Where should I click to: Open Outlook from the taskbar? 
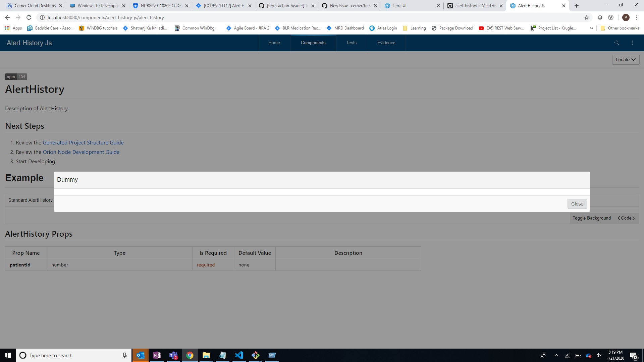pyautogui.click(x=140, y=355)
